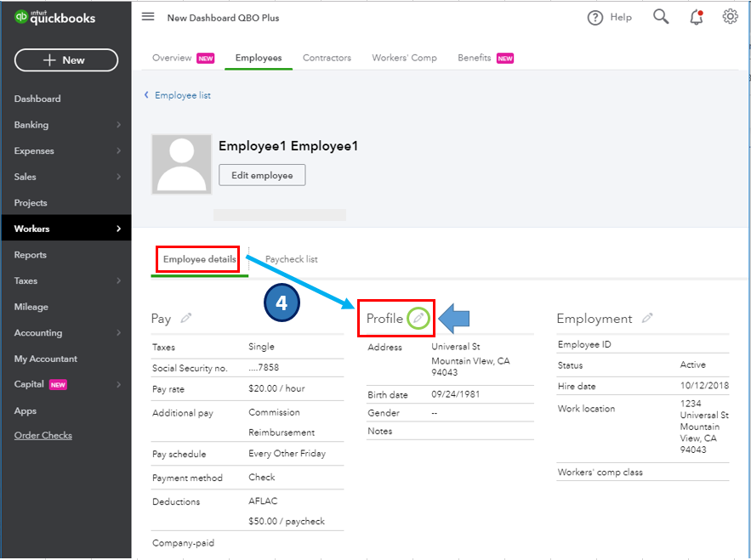Image resolution: width=751 pixels, height=560 pixels.
Task: Open the Contractors tab
Action: click(327, 58)
